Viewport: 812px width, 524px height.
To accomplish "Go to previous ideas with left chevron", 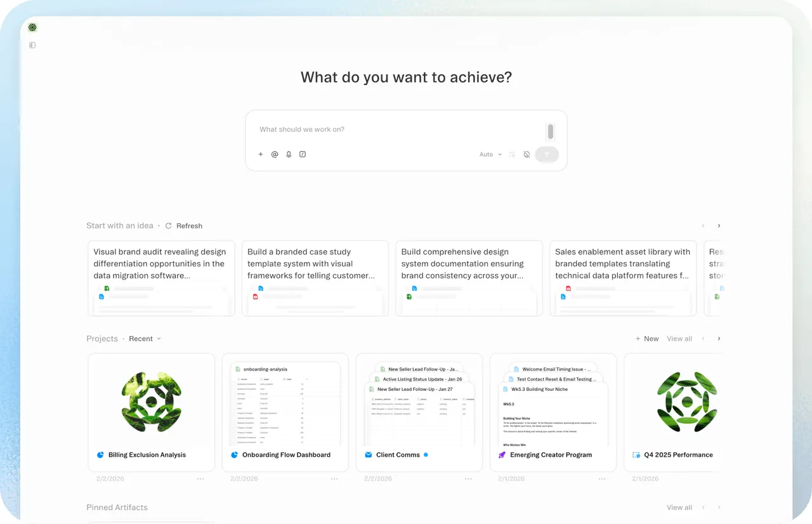I will click(703, 226).
